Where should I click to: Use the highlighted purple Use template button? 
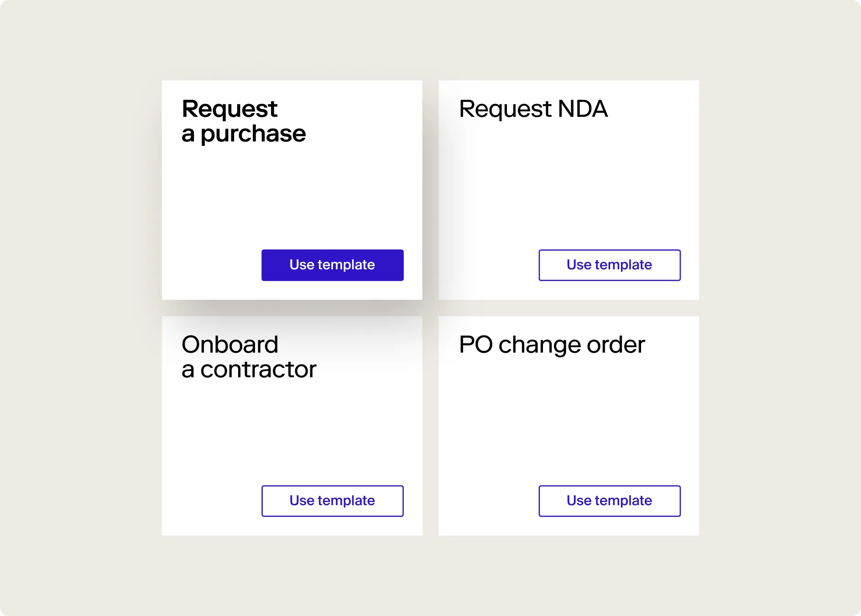point(332,265)
